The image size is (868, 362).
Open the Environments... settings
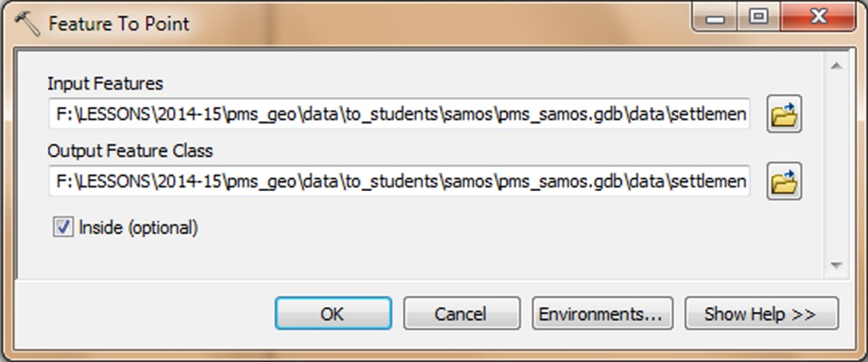pyautogui.click(x=603, y=314)
